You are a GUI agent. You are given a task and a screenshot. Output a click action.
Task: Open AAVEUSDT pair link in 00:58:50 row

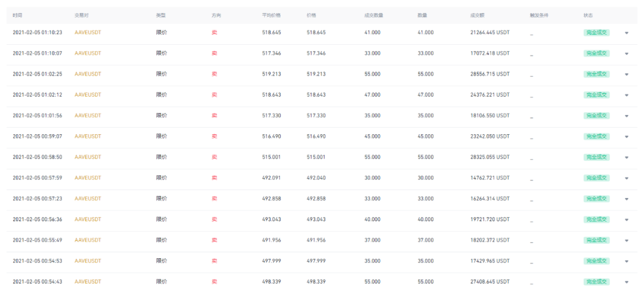pyautogui.click(x=88, y=157)
